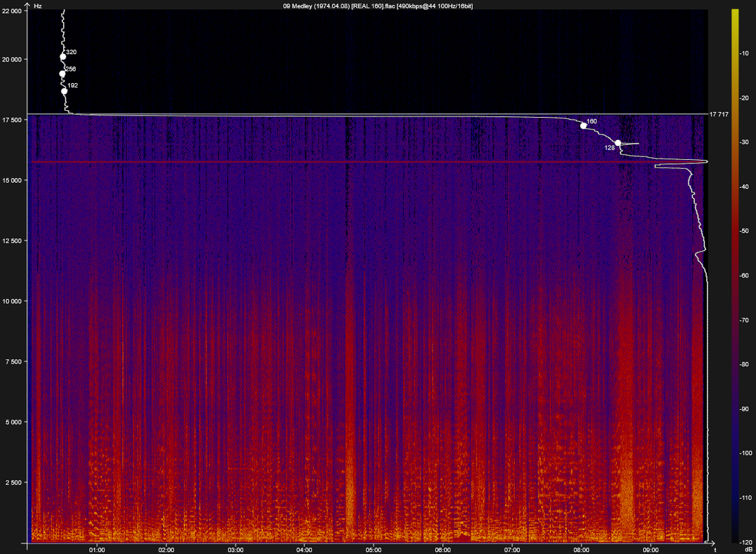Screen dimensions: 756x554
Task: Click the dB unit label below color scale
Action: click(748, 549)
